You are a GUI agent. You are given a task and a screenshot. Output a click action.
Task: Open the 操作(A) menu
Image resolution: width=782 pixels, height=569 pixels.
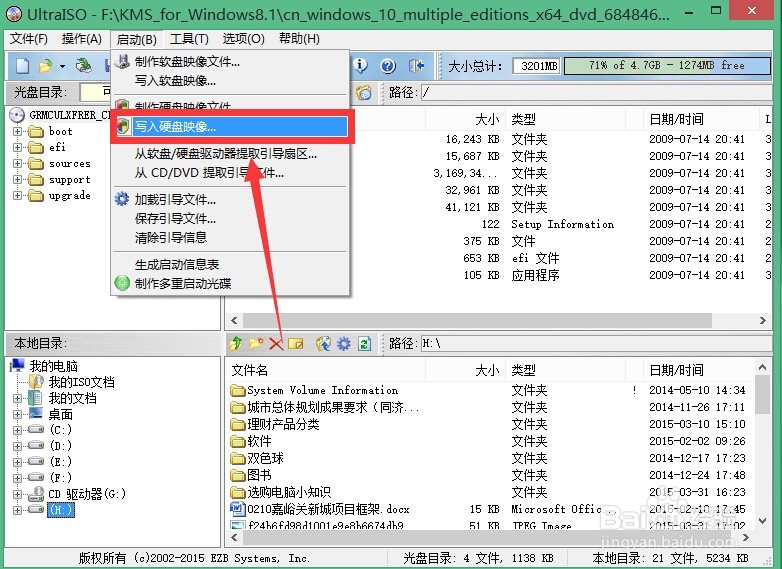click(x=81, y=38)
